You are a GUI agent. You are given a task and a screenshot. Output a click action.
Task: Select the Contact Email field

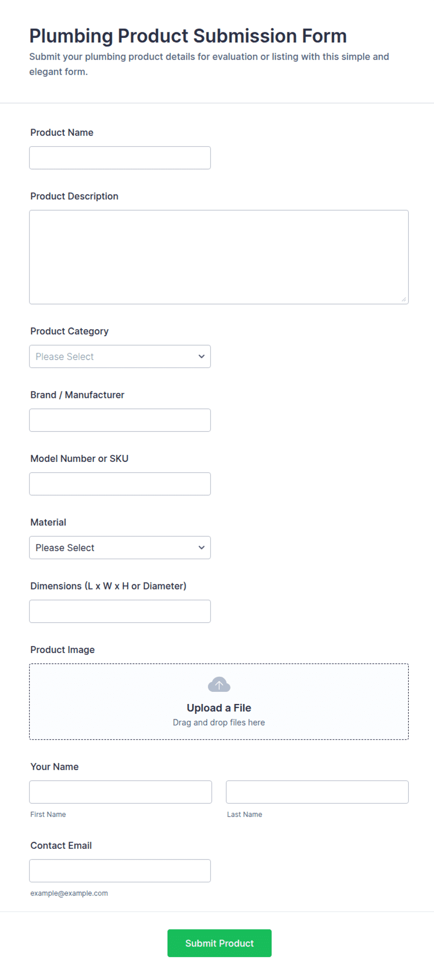pyautogui.click(x=120, y=871)
